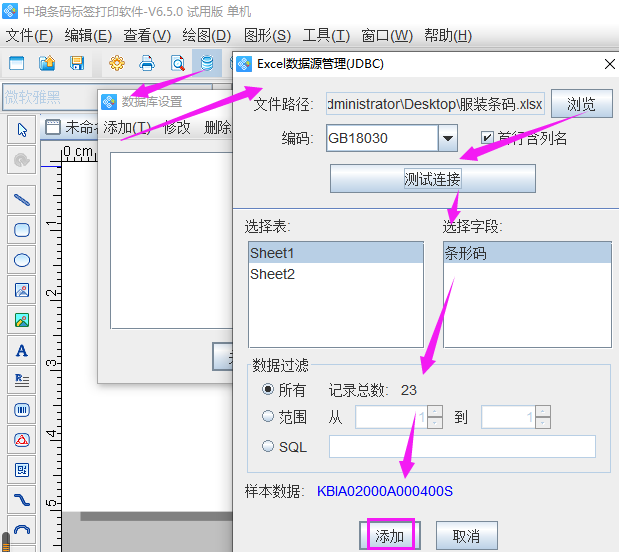The image size is (619, 552).
Task: Open the database settings toolbar icon
Action: point(207,63)
